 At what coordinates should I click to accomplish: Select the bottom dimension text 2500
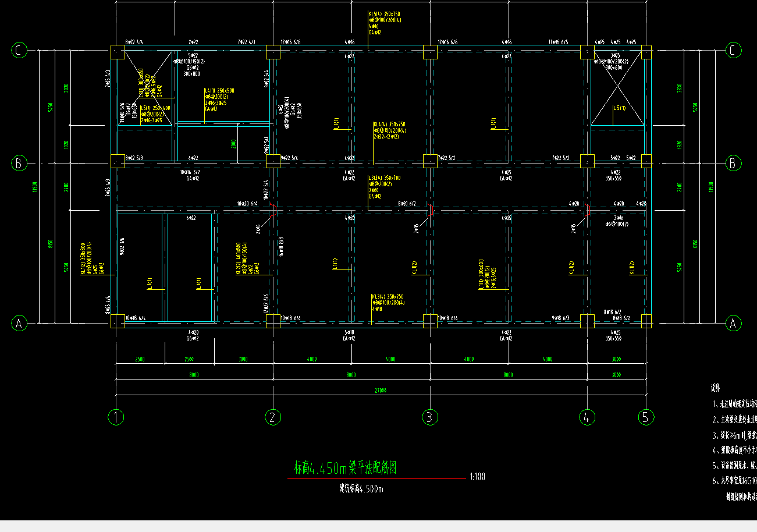coord(140,359)
